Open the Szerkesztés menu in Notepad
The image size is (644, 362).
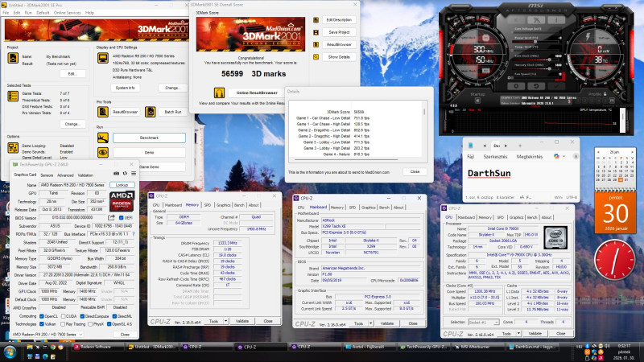[x=495, y=156]
